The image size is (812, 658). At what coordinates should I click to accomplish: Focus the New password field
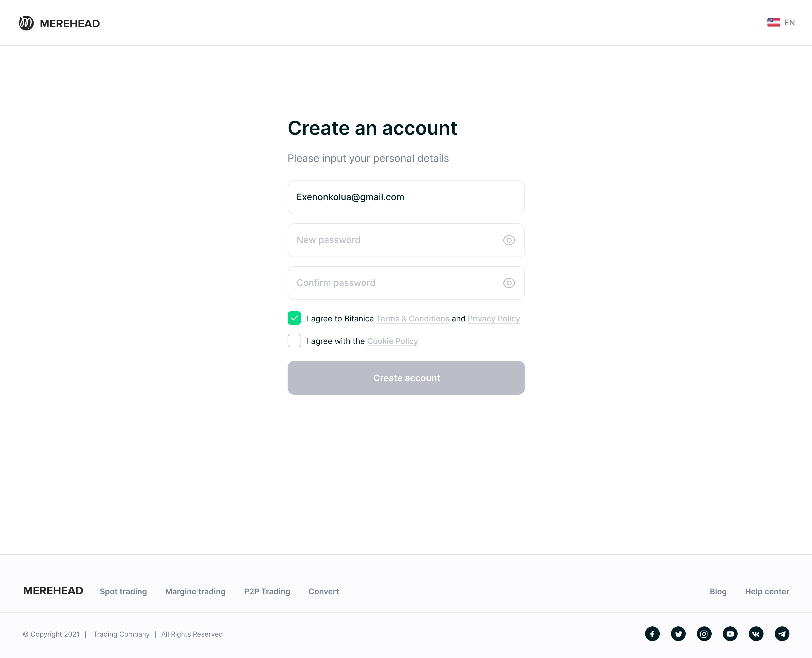click(x=394, y=240)
